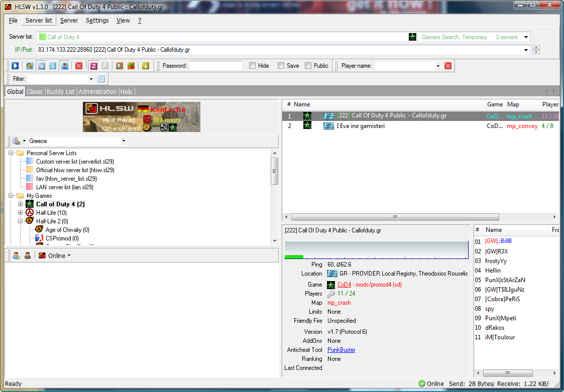Click the Greek flag in the I Eva ine gamisteri row
The width and height of the screenshot is (564, 392).
tap(328, 126)
